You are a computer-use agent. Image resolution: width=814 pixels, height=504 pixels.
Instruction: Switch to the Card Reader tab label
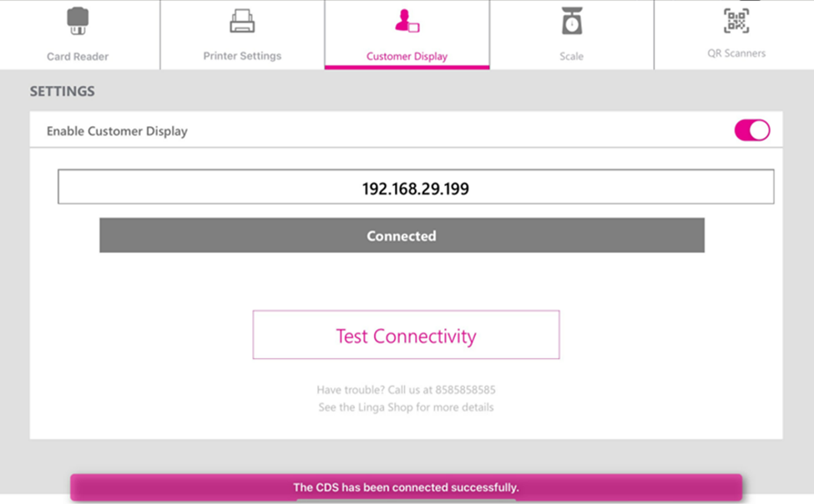pos(78,57)
